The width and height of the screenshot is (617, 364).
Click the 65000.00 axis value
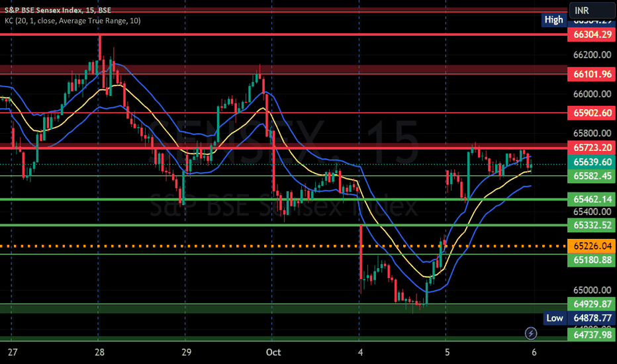coord(593,291)
